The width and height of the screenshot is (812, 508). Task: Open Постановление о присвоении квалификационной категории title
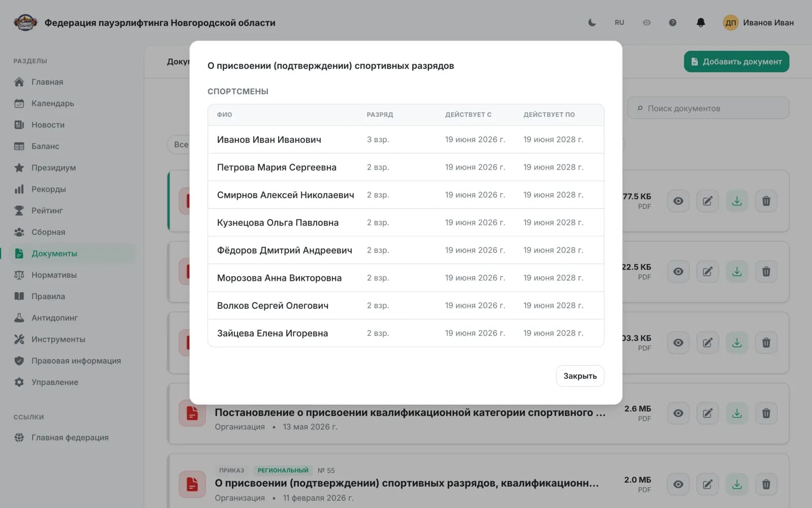(x=410, y=412)
